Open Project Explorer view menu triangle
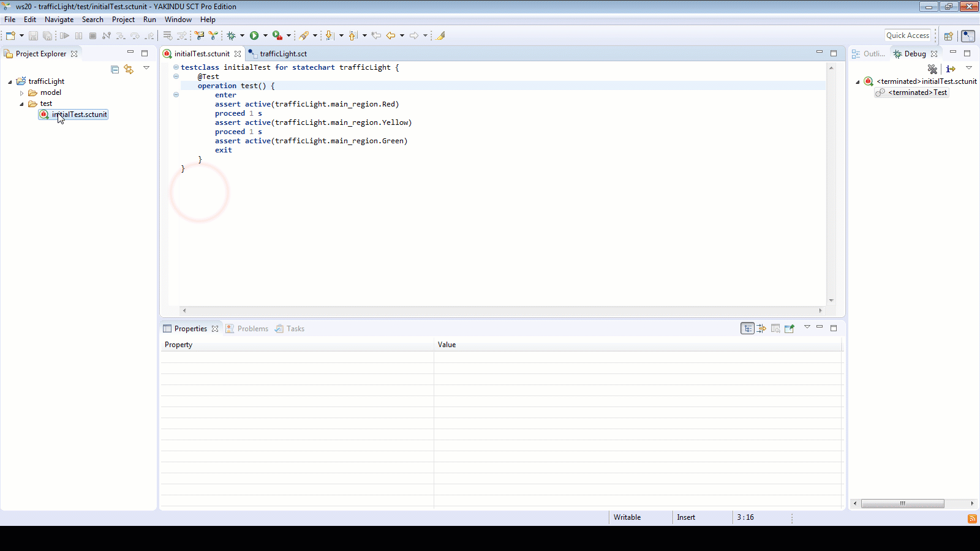Image resolution: width=980 pixels, height=551 pixels. 146,68
